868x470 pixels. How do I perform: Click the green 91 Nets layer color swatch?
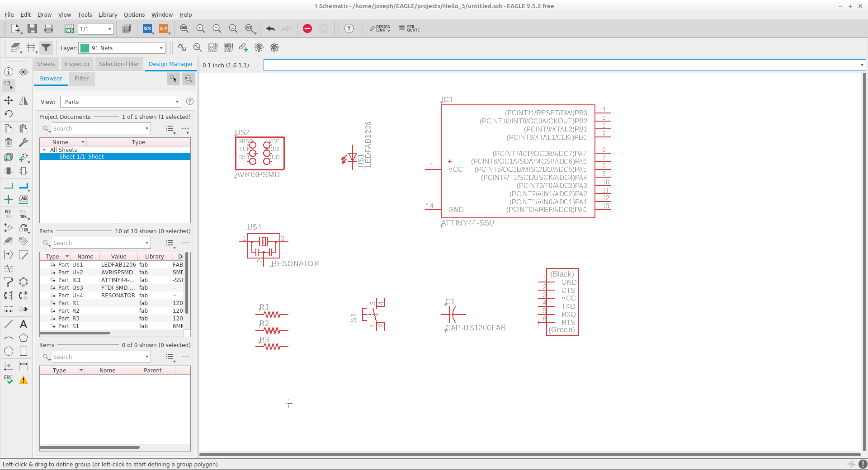tap(85, 48)
